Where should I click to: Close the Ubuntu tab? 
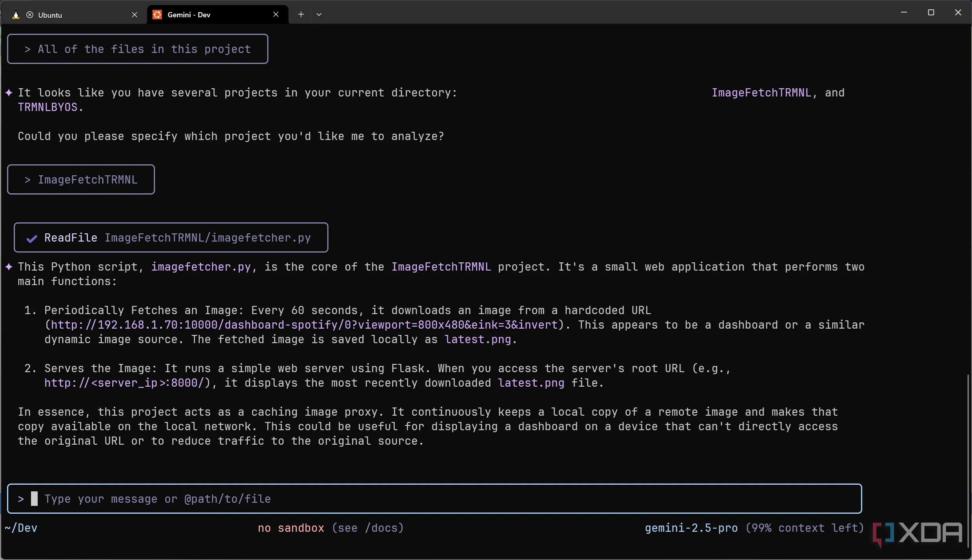pyautogui.click(x=135, y=15)
